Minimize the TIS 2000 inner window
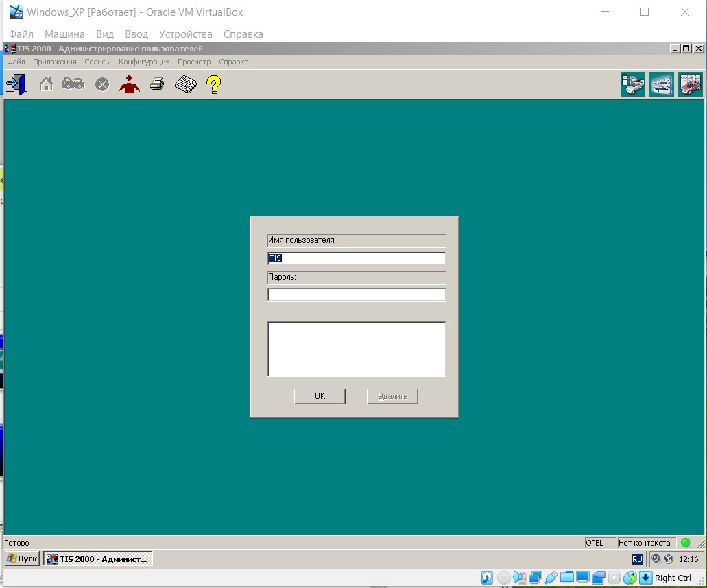This screenshot has width=707, height=588. click(675, 49)
